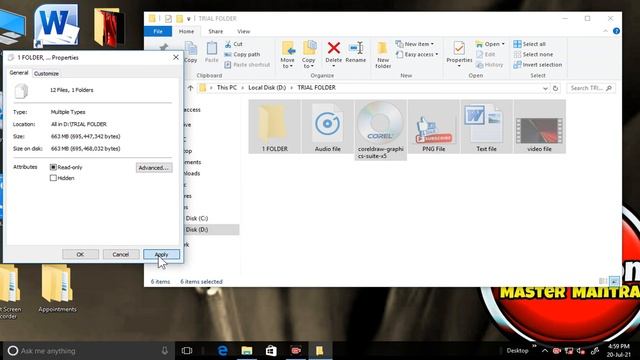Open the Store from the taskbar
640x360 pixels.
[271, 351]
